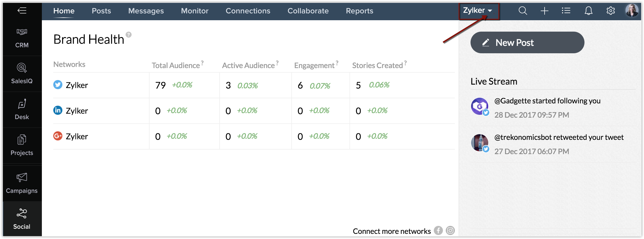Screen dimensions: 644x239
Task: Open the Twitter Zylker network row
Action: tap(77, 85)
